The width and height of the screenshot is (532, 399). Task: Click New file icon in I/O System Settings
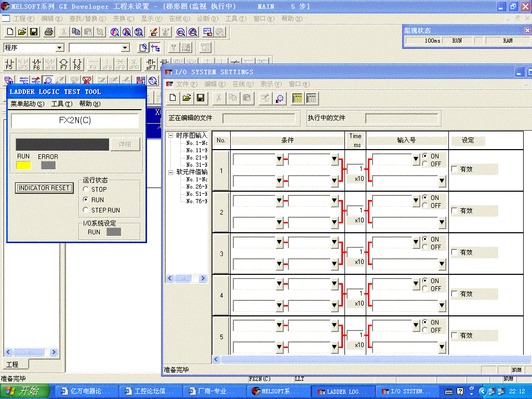(x=172, y=98)
